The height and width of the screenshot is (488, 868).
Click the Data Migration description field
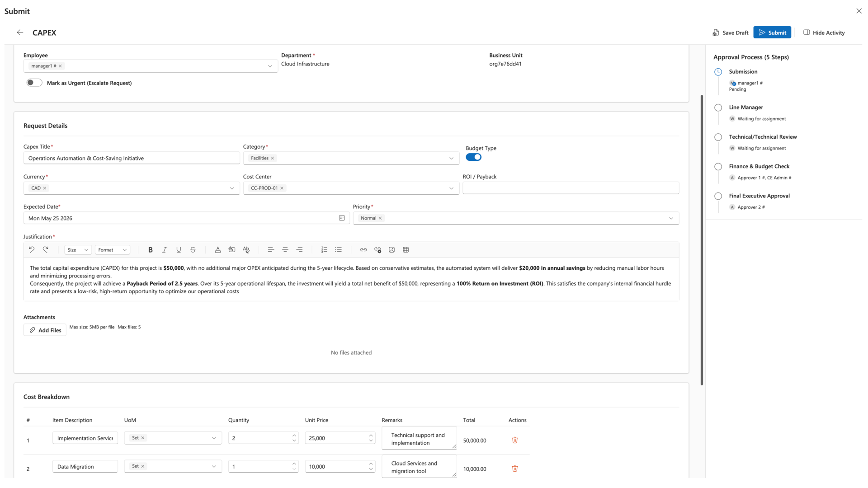pyautogui.click(x=85, y=467)
